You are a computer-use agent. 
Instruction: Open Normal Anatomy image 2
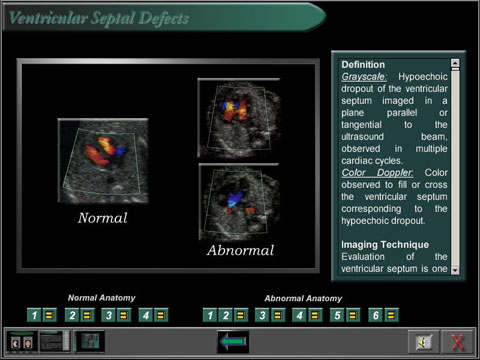[x=72, y=315]
